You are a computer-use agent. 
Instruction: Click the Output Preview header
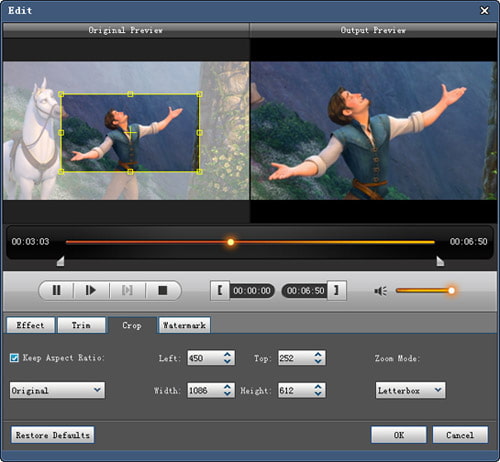tap(373, 30)
